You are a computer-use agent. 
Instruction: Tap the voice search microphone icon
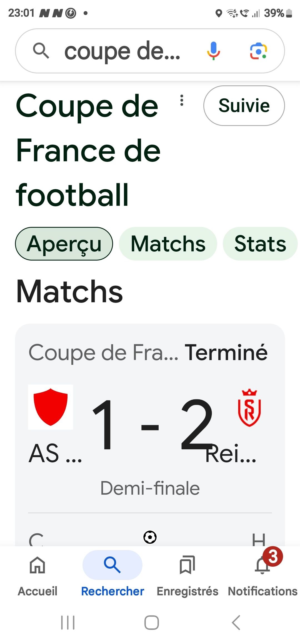pyautogui.click(x=213, y=51)
